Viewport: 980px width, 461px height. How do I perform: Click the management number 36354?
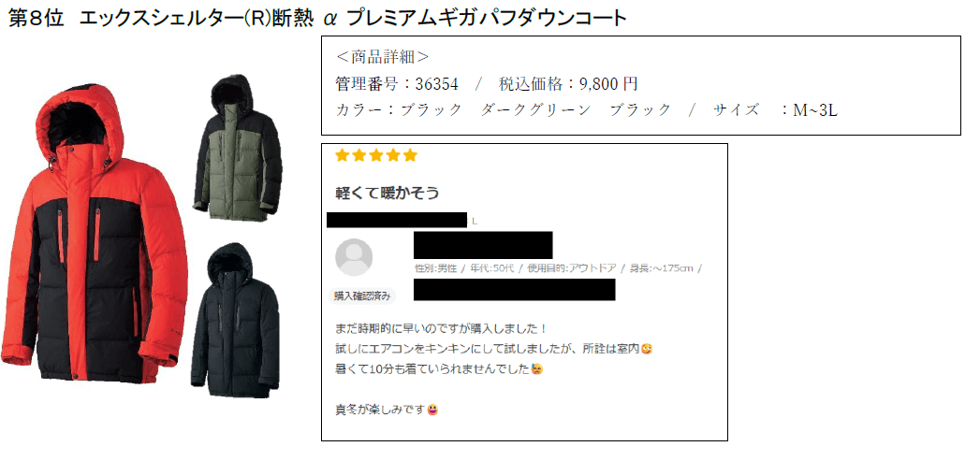437,84
